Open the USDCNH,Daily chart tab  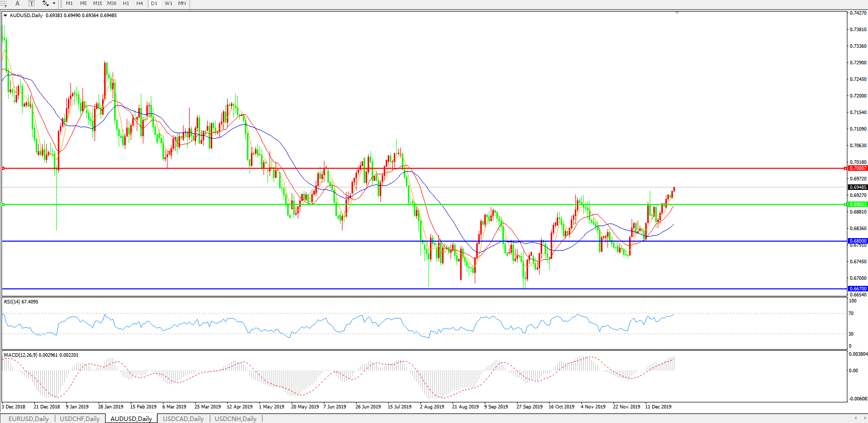click(235, 418)
